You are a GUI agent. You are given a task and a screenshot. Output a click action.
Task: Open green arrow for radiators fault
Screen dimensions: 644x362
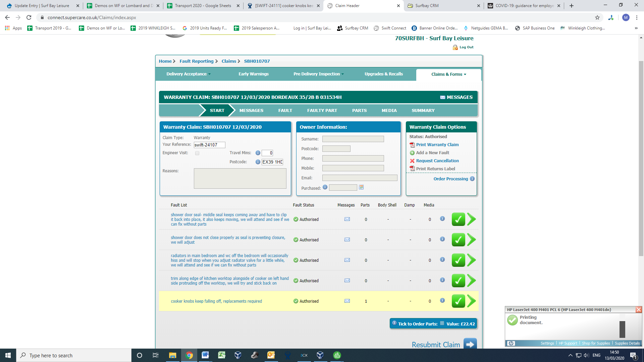(472, 260)
